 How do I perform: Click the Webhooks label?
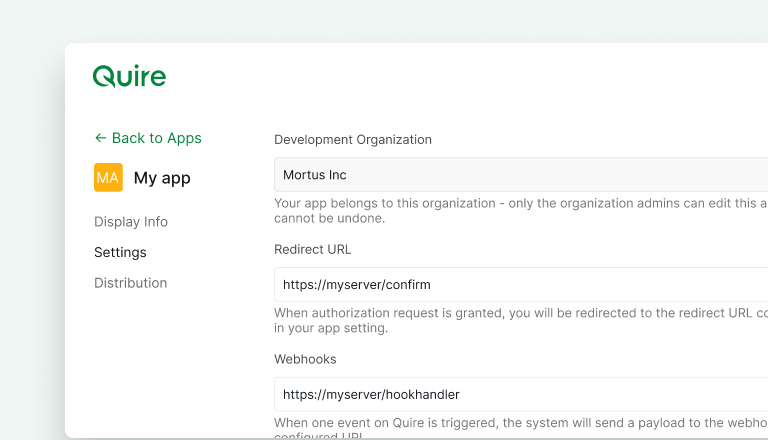[305, 358]
